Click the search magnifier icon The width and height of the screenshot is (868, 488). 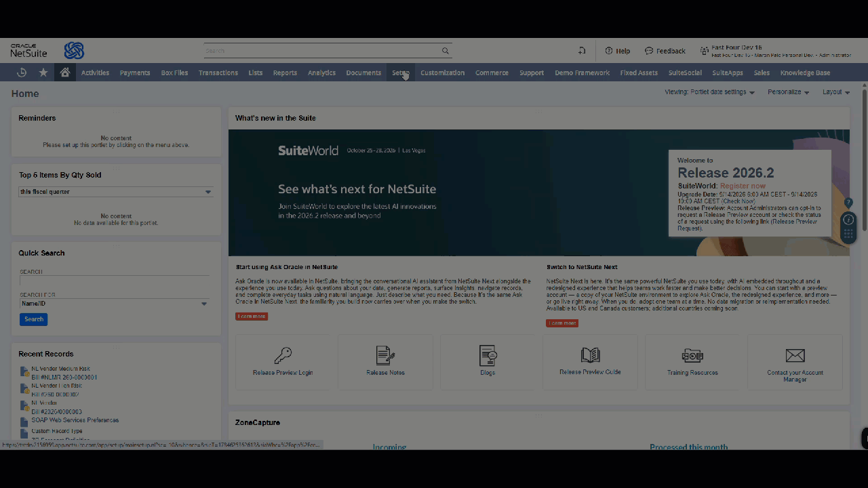[446, 51]
